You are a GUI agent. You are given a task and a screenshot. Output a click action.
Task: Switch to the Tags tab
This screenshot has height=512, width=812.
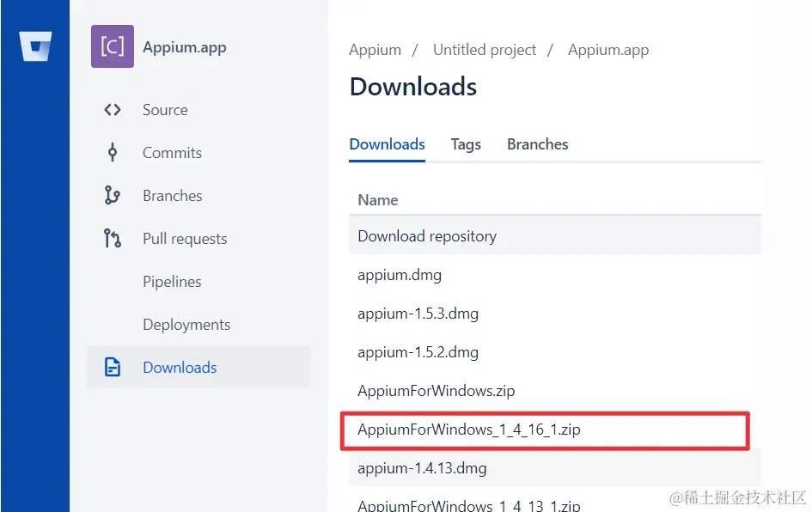click(466, 144)
